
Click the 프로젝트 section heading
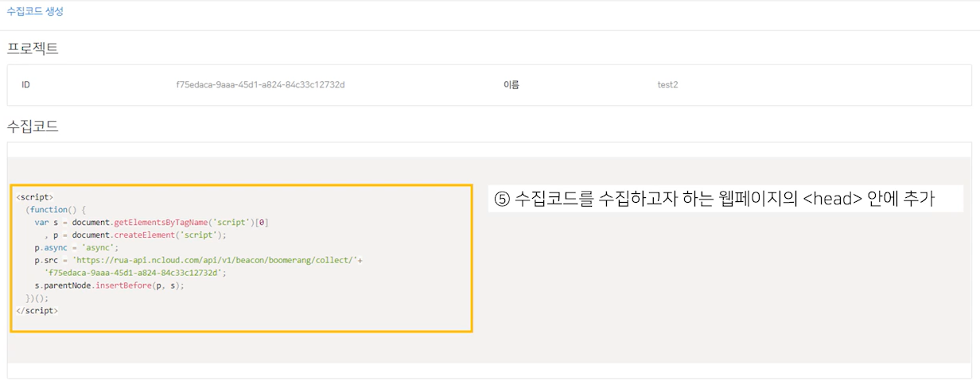[x=33, y=49]
